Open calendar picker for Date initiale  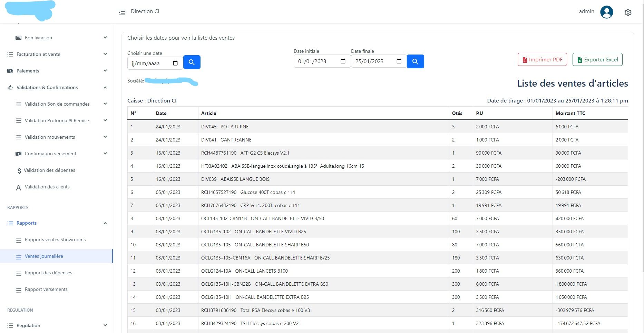click(343, 61)
